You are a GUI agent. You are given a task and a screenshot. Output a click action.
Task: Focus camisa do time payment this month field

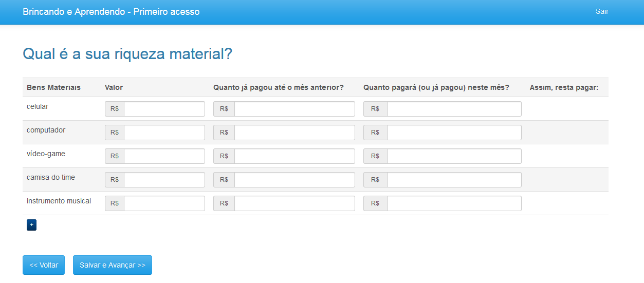[x=454, y=180]
